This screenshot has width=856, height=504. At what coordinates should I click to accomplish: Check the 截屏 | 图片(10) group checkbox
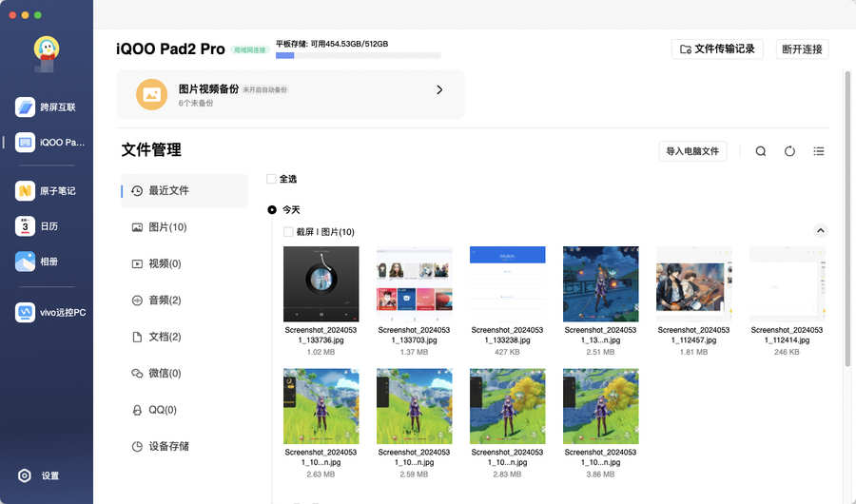click(x=289, y=232)
